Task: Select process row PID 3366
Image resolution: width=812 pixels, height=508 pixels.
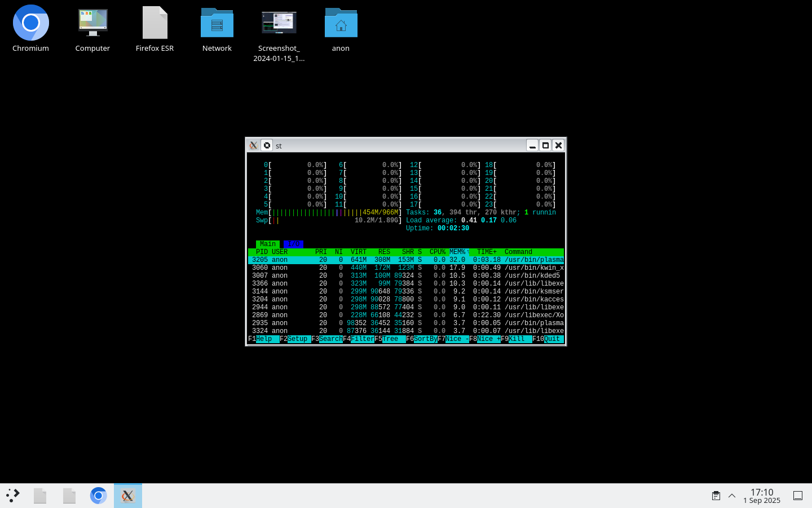Action: click(406, 283)
